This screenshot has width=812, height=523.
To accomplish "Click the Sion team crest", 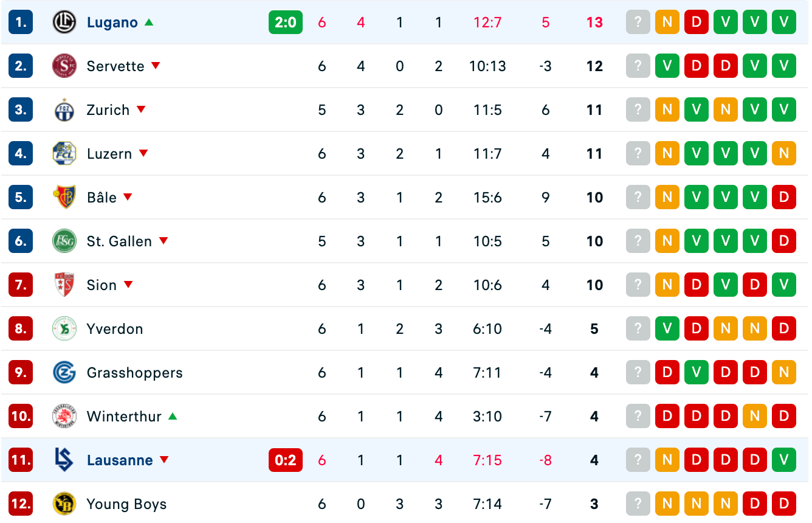I will click(x=64, y=285).
